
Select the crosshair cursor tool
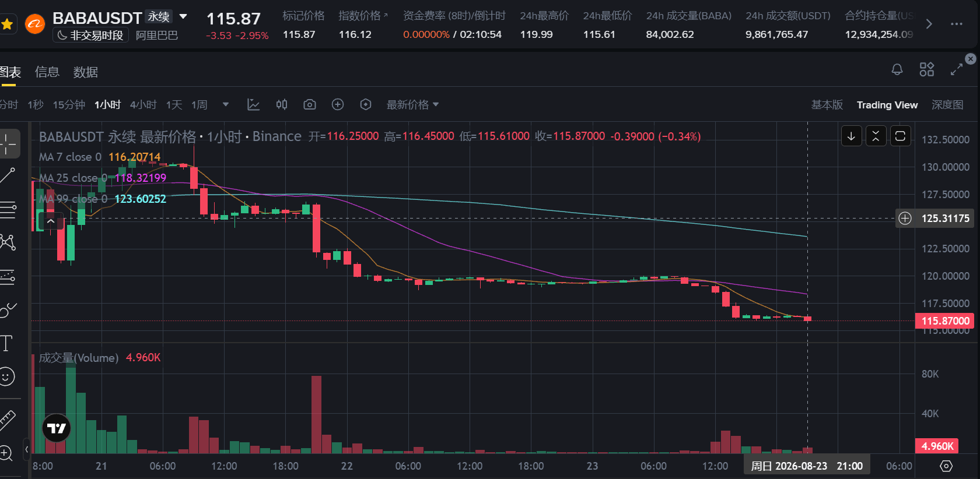8,143
